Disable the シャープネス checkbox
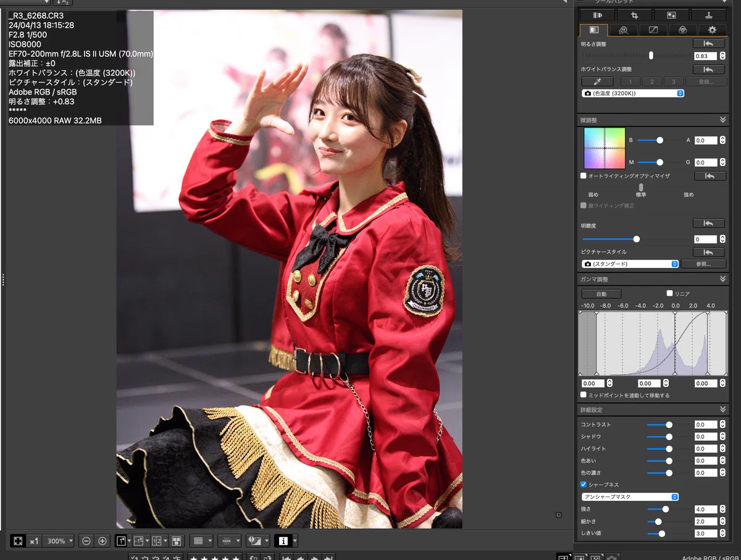Image resolution: width=741 pixels, height=560 pixels. [x=584, y=485]
